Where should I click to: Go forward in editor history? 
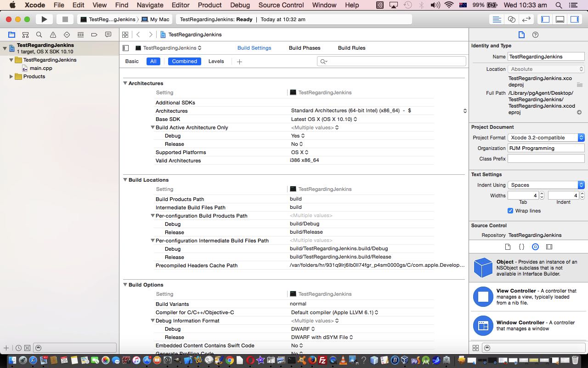[x=150, y=34]
